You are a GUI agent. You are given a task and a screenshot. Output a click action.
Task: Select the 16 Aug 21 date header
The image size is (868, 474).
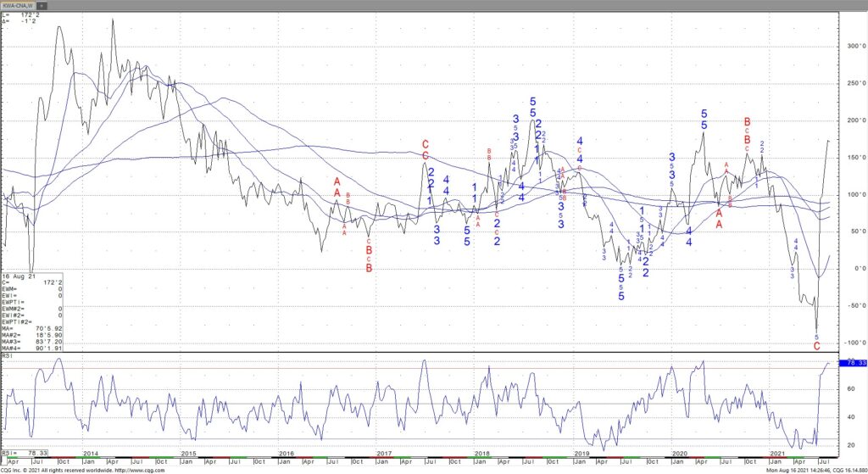[x=19, y=276]
